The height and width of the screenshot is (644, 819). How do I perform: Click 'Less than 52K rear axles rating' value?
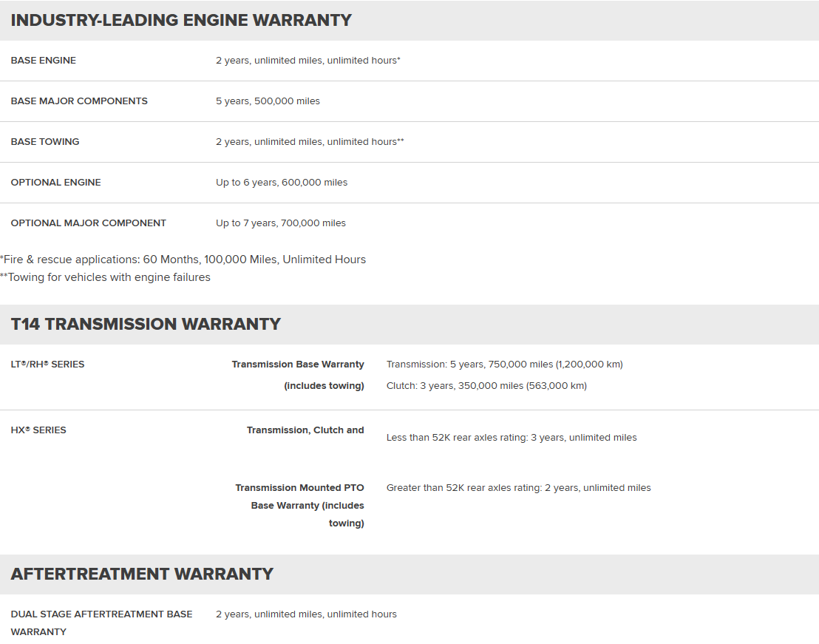(x=512, y=438)
